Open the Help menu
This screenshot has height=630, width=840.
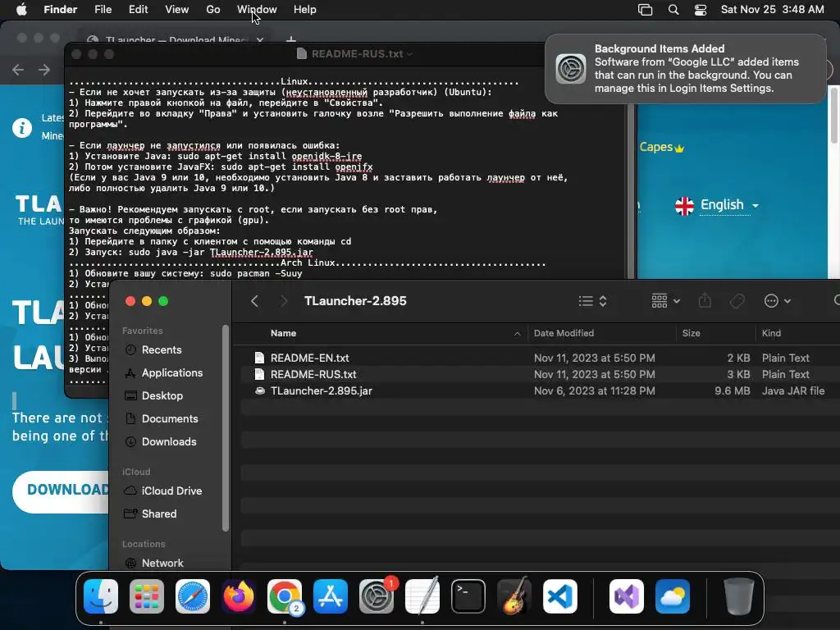[305, 10]
